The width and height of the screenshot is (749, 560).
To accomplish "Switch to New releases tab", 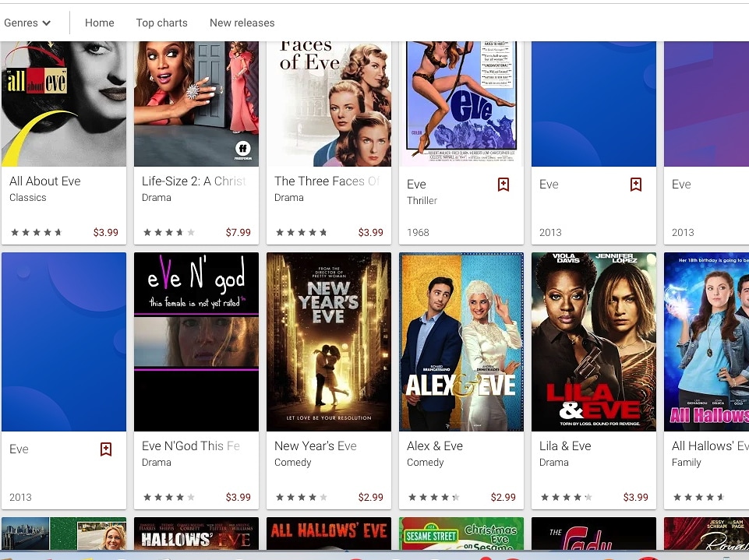I will tap(242, 23).
